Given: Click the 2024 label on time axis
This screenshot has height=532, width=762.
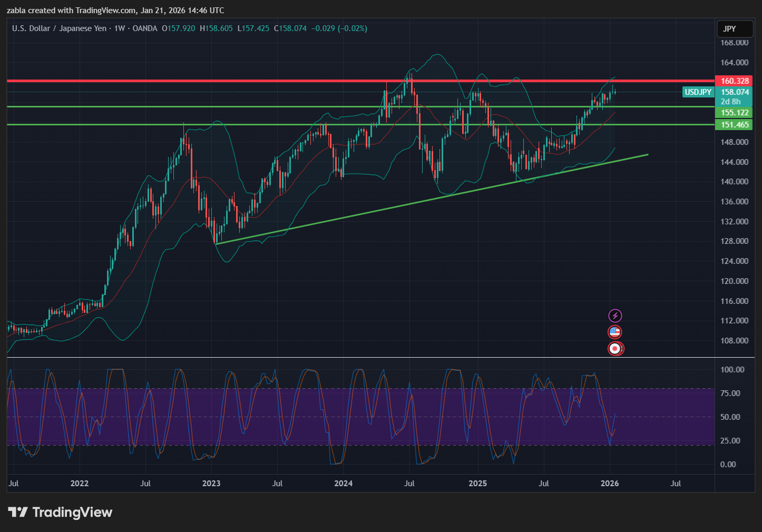Looking at the screenshot, I should coord(344,484).
